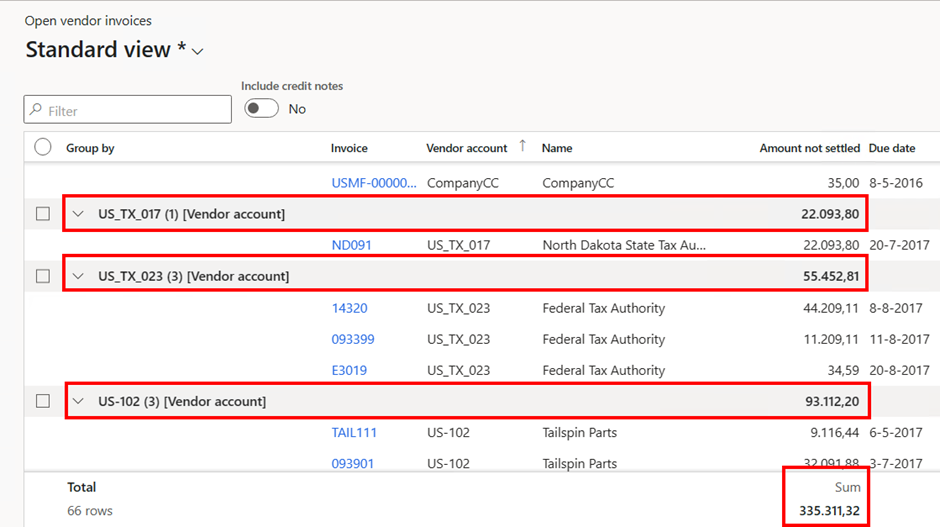Image resolution: width=940 pixels, height=527 pixels.
Task: Open invoice link 14320
Action: pyautogui.click(x=350, y=308)
